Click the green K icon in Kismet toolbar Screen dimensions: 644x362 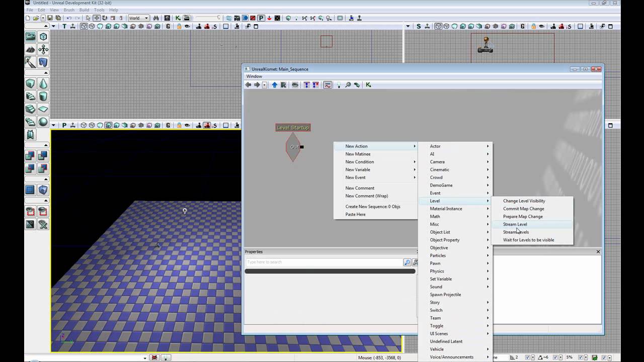pyautogui.click(x=368, y=85)
